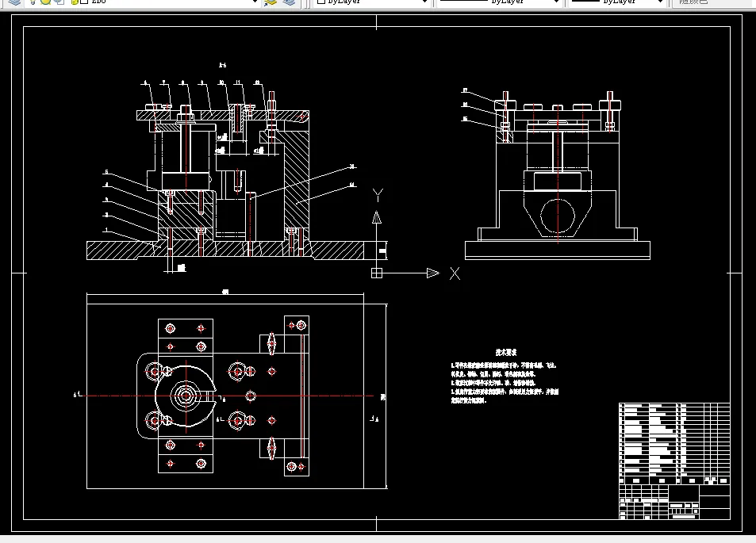The height and width of the screenshot is (543, 756).
Task: Click the X axis label of UCS
Action: [x=455, y=273]
